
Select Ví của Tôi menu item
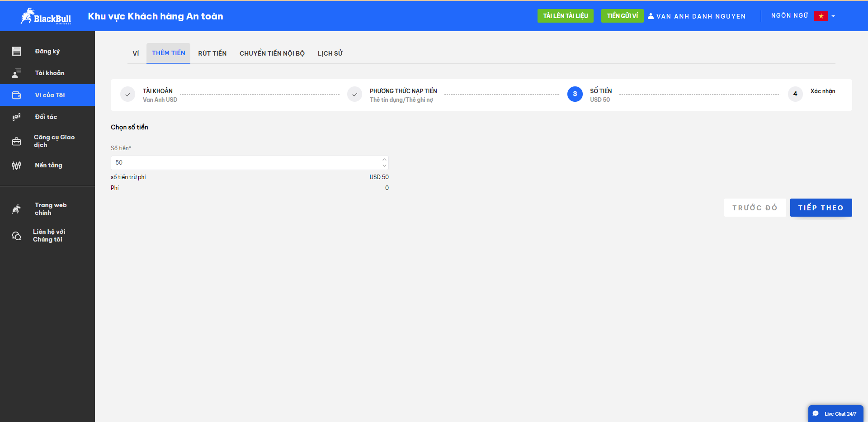[47, 95]
